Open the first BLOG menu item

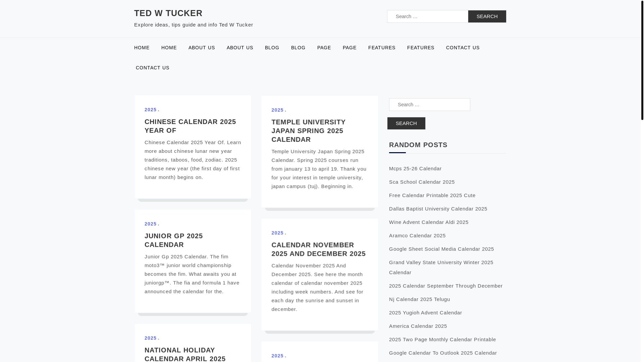click(272, 48)
